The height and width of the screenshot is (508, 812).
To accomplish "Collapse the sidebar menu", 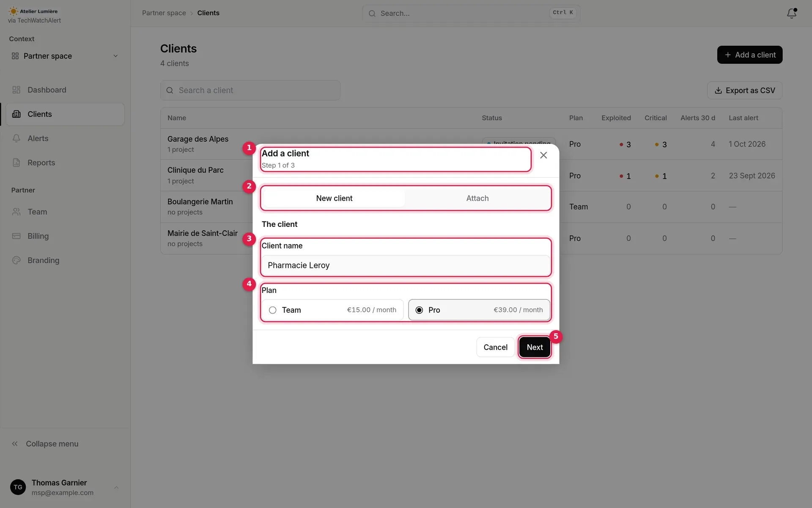I will tap(45, 444).
